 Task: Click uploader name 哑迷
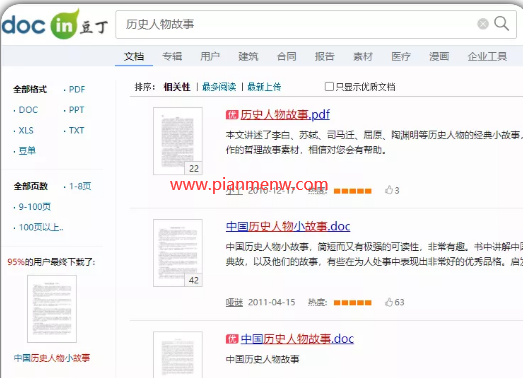[234, 302]
